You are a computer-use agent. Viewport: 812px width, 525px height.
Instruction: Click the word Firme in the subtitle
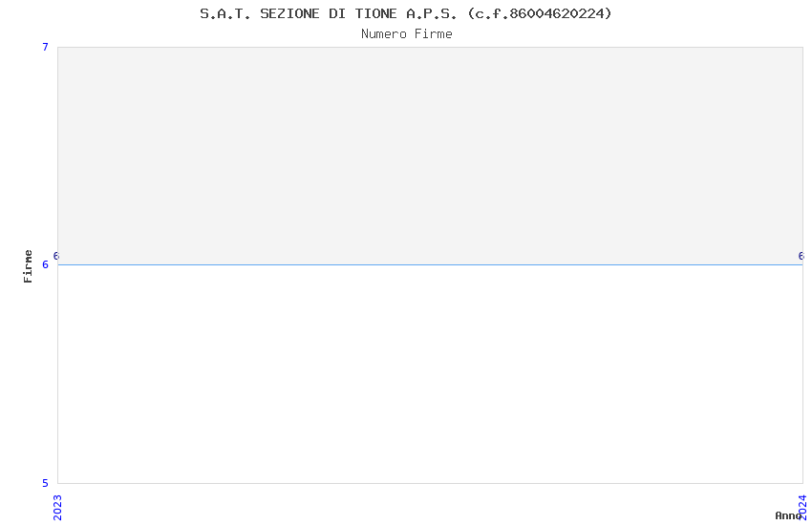point(434,34)
